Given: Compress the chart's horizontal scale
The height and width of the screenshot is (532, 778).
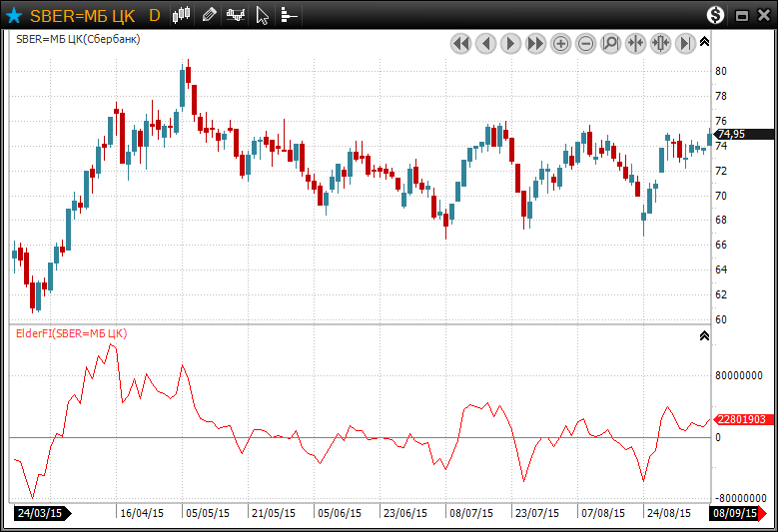Looking at the screenshot, I should click(x=635, y=43).
